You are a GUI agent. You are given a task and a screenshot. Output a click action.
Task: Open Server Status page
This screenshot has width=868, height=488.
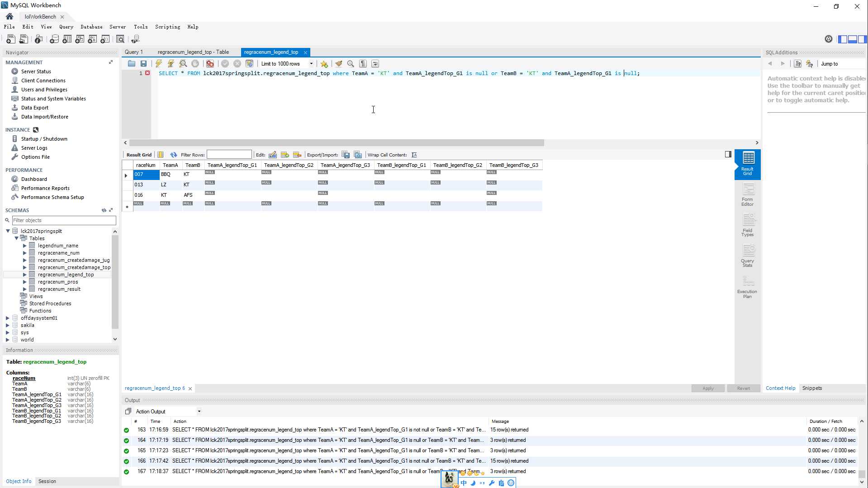point(36,71)
